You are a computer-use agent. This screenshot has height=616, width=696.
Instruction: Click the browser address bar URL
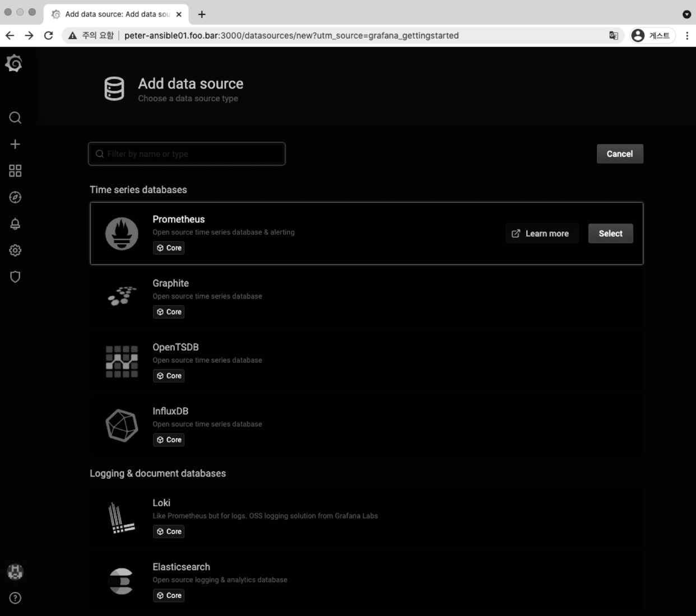(x=291, y=35)
